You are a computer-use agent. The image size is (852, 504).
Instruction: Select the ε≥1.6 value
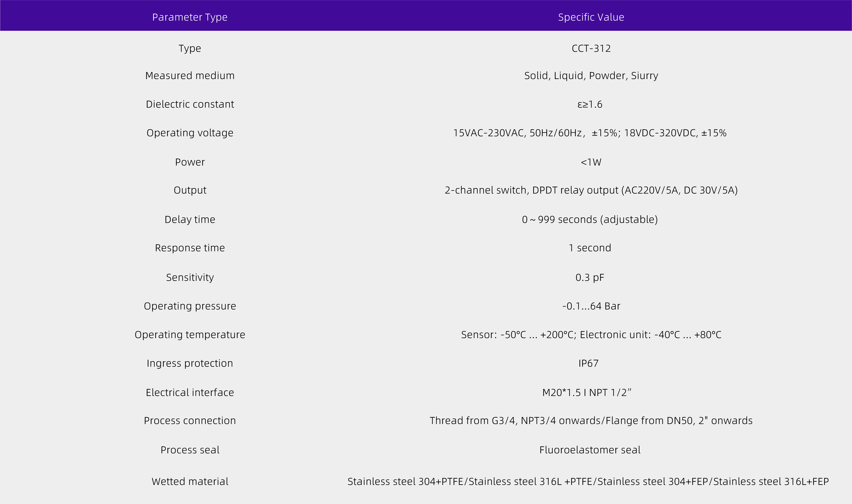[x=590, y=104]
